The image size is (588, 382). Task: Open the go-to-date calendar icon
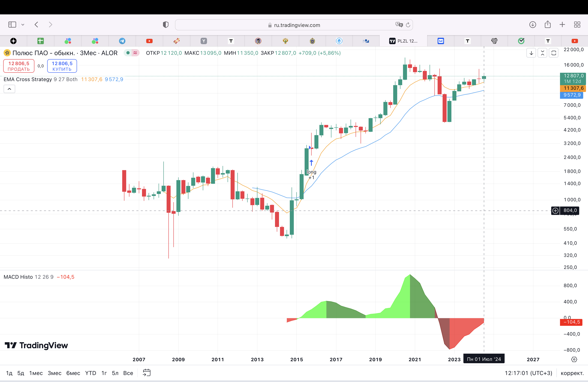(x=147, y=373)
